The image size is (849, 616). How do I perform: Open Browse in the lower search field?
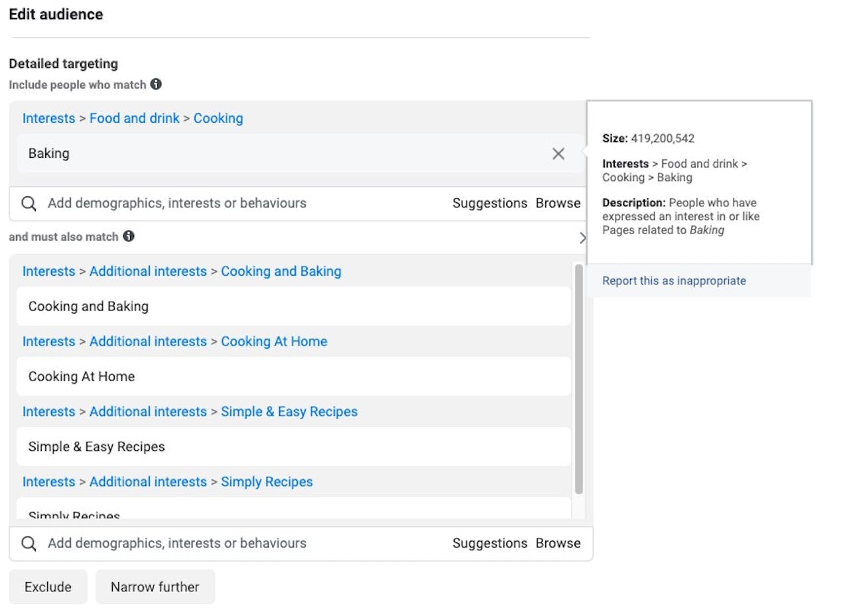(558, 544)
